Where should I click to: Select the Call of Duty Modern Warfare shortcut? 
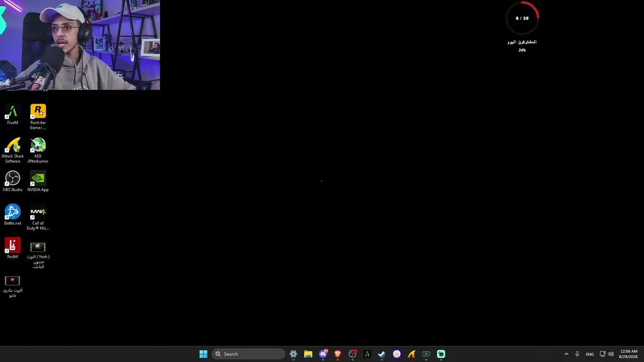click(38, 217)
